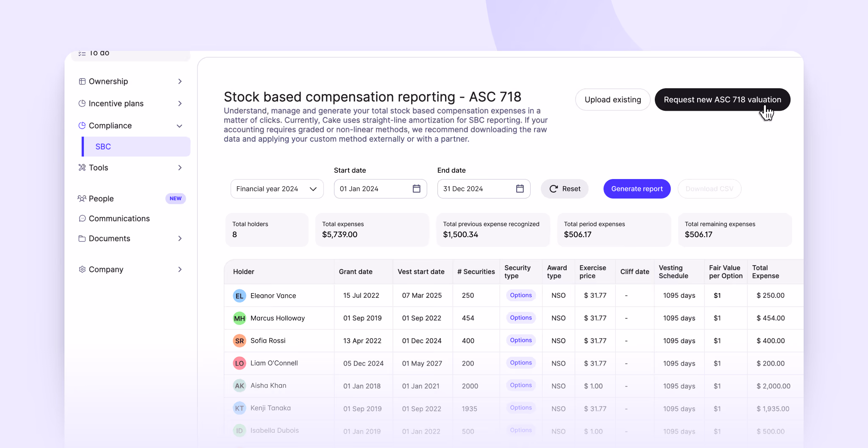Expand the Company menu chevron

tap(180, 269)
